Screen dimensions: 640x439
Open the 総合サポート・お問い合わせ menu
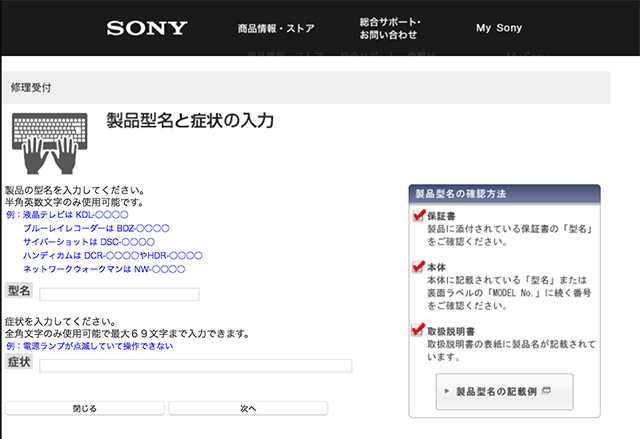coord(389,28)
